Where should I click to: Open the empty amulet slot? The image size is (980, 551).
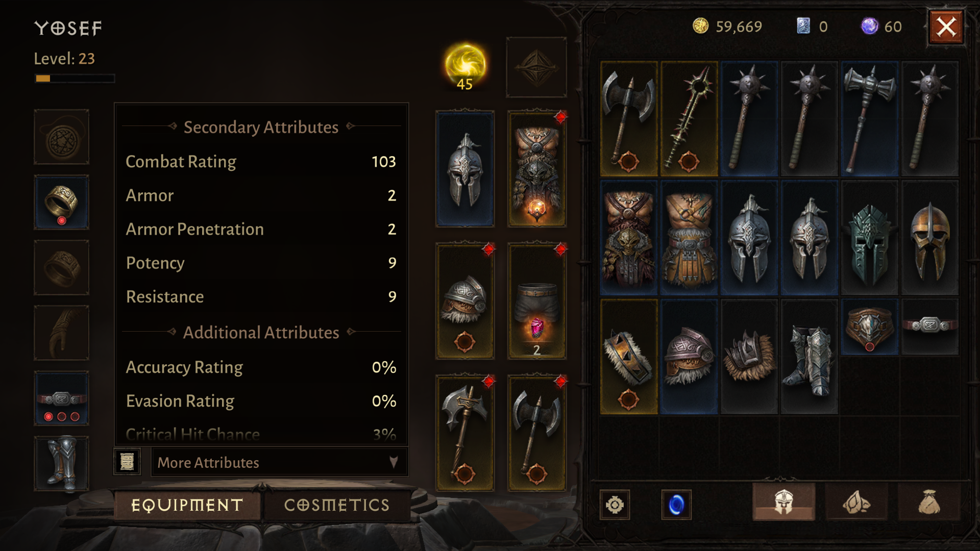click(61, 137)
